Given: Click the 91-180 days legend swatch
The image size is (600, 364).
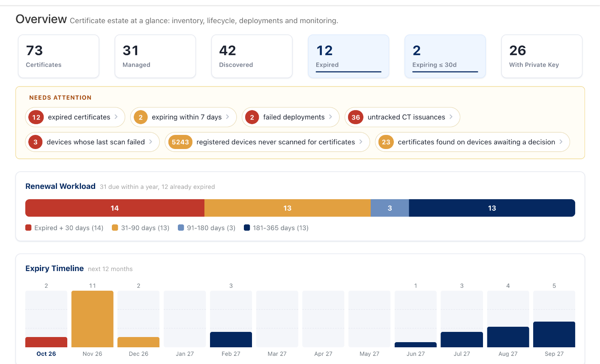Looking at the screenshot, I should 181,228.
